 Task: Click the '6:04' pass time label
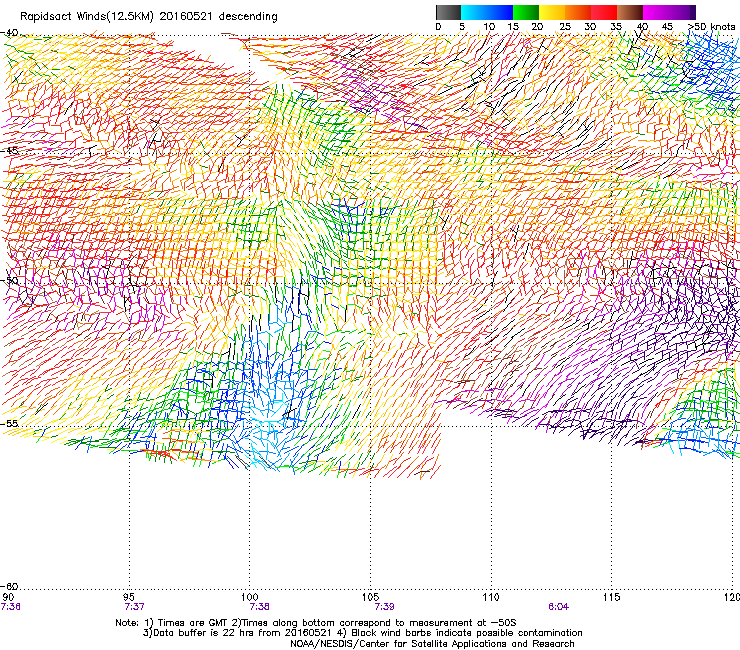[558, 607]
